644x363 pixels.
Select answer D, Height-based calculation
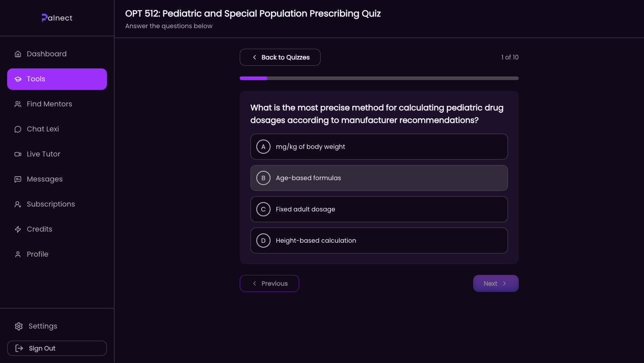pyautogui.click(x=379, y=241)
